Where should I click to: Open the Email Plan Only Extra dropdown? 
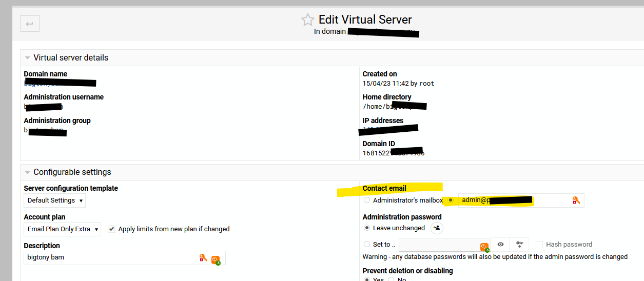62,229
